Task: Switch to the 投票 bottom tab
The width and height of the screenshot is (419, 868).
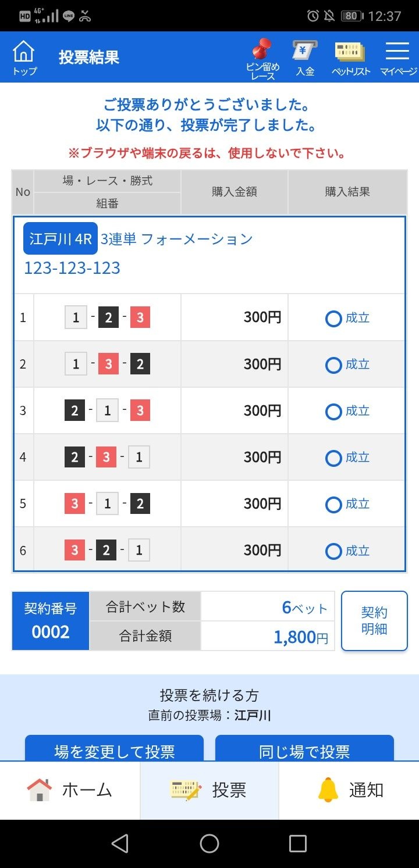Action: 210,790
